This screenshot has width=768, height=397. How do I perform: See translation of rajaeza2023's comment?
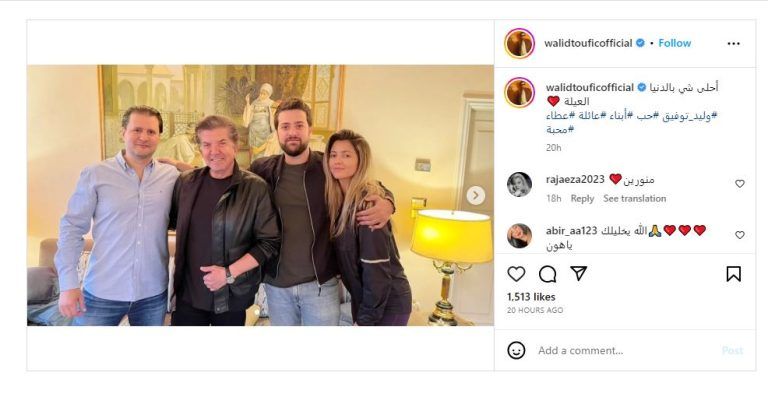coord(634,198)
